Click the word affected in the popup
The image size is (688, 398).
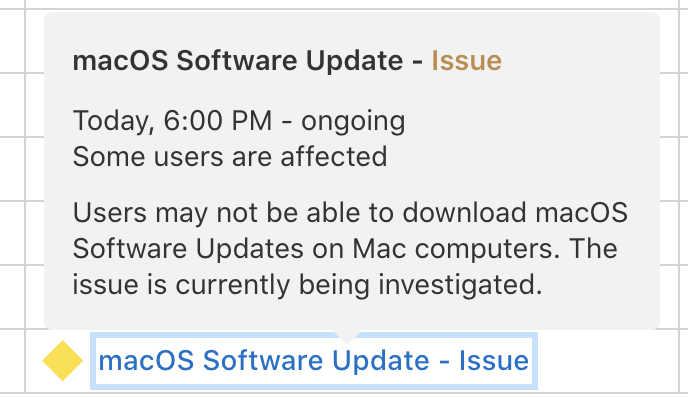[x=334, y=157]
